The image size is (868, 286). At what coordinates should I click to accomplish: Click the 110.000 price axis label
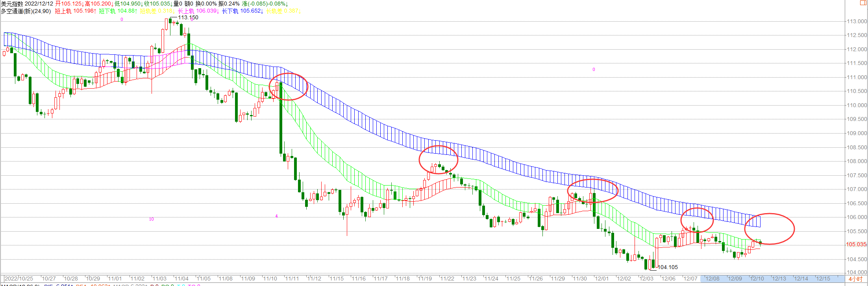(x=857, y=105)
